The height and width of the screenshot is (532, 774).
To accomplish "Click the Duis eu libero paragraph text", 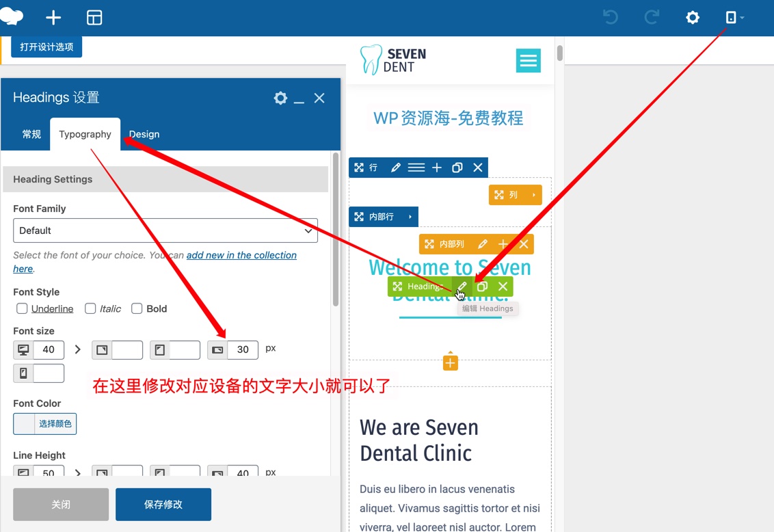I will coord(450,508).
